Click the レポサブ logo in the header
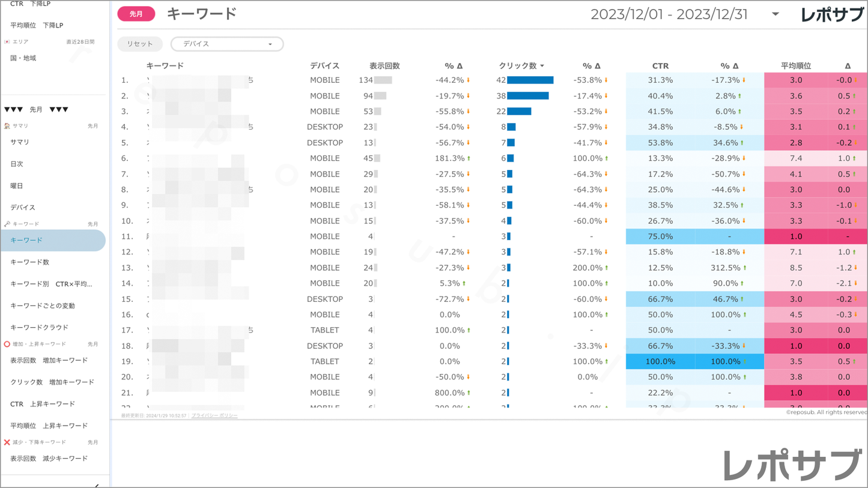The height and width of the screenshot is (488, 868). click(x=831, y=15)
